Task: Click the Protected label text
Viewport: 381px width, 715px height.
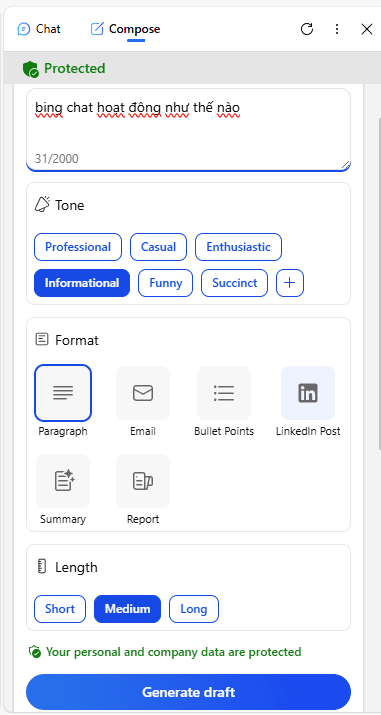Action: 75,68
